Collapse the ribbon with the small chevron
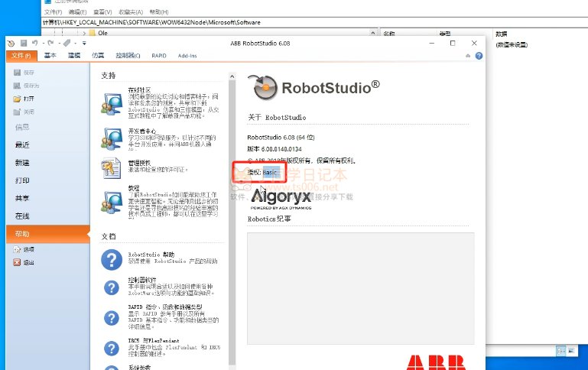This screenshot has height=370, width=588. tap(468, 56)
